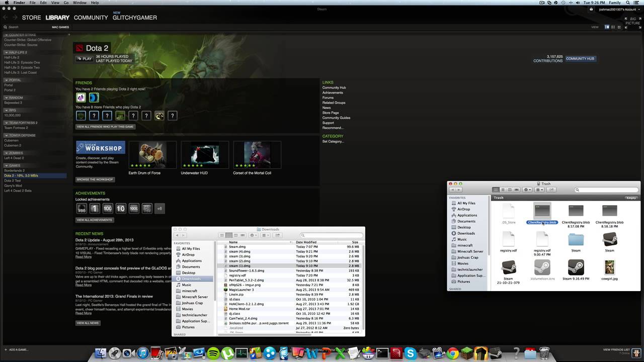Click the 300 locked achievement icon
The width and height of the screenshot is (644, 362).
click(x=81, y=208)
